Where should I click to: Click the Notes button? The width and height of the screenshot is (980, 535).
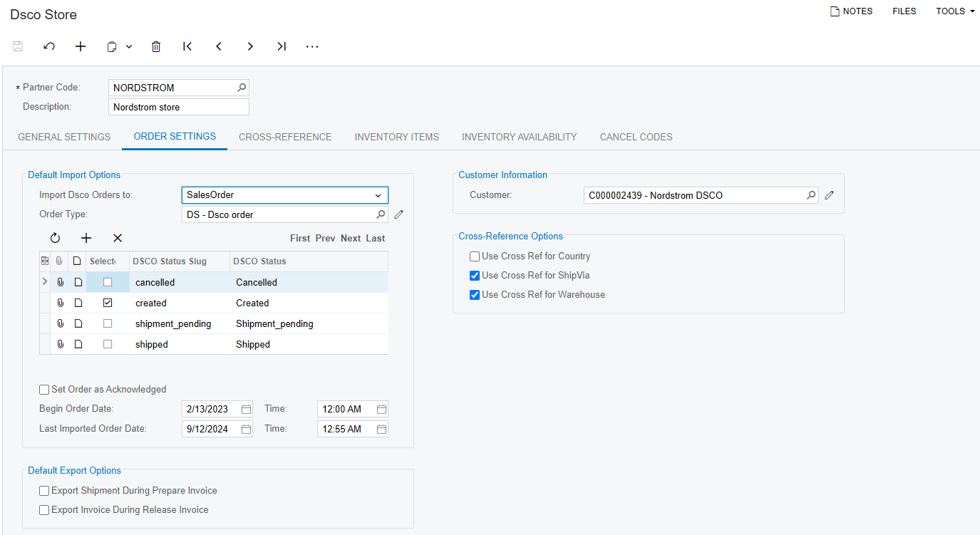point(851,11)
